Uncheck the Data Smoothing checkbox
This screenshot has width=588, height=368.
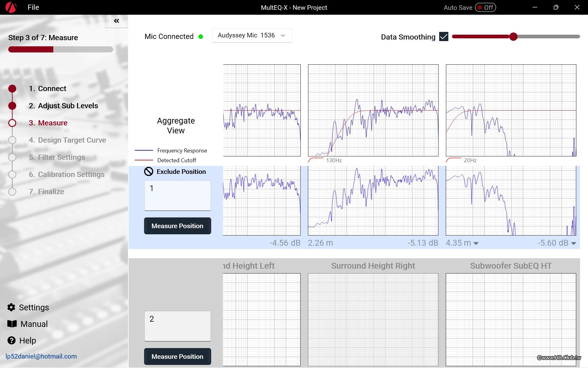click(443, 37)
